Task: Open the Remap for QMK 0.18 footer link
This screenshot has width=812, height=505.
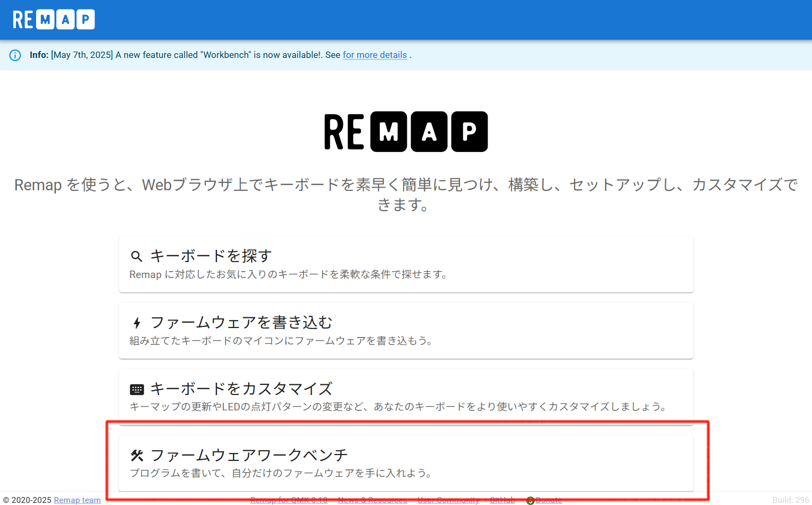Action: click(289, 500)
